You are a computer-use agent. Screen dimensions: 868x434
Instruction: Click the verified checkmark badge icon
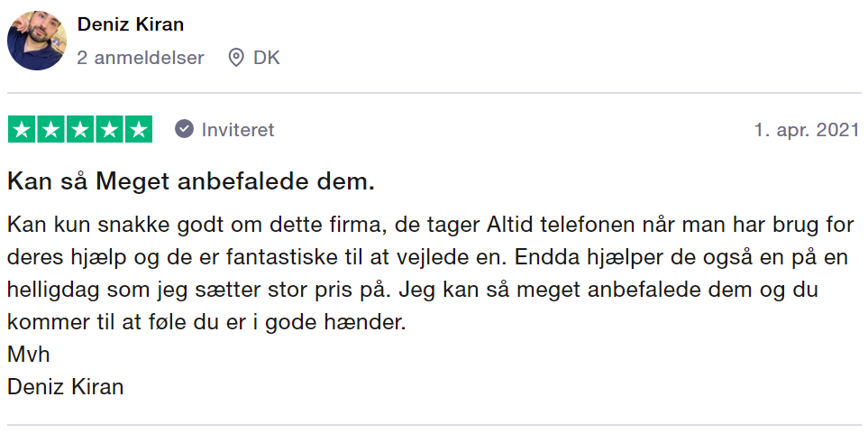[x=185, y=130]
